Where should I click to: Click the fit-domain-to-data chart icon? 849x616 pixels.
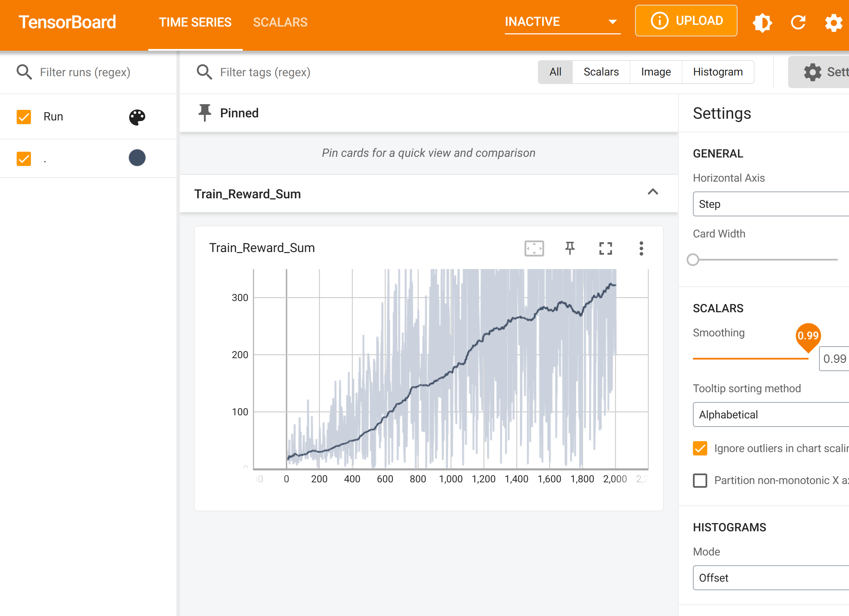coord(534,248)
